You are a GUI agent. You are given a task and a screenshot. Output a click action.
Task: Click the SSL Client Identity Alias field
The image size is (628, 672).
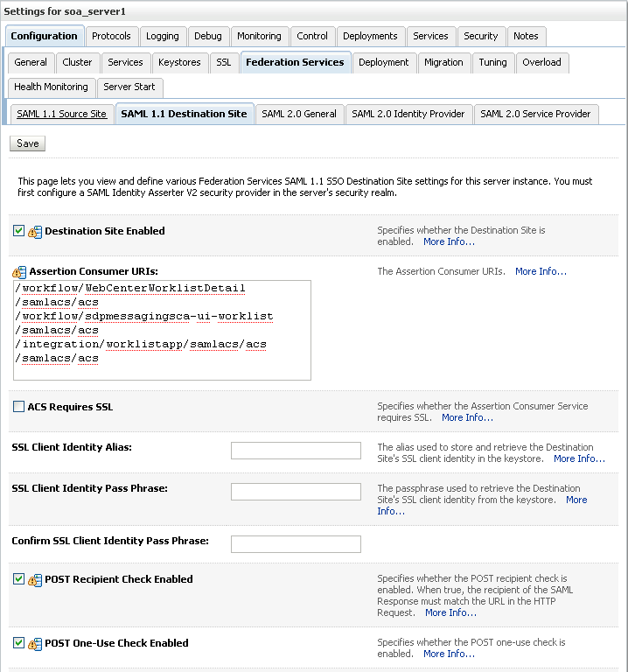pos(296,451)
